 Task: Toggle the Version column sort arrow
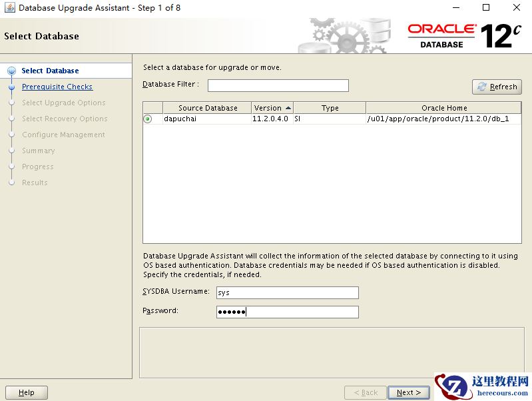[x=288, y=108]
